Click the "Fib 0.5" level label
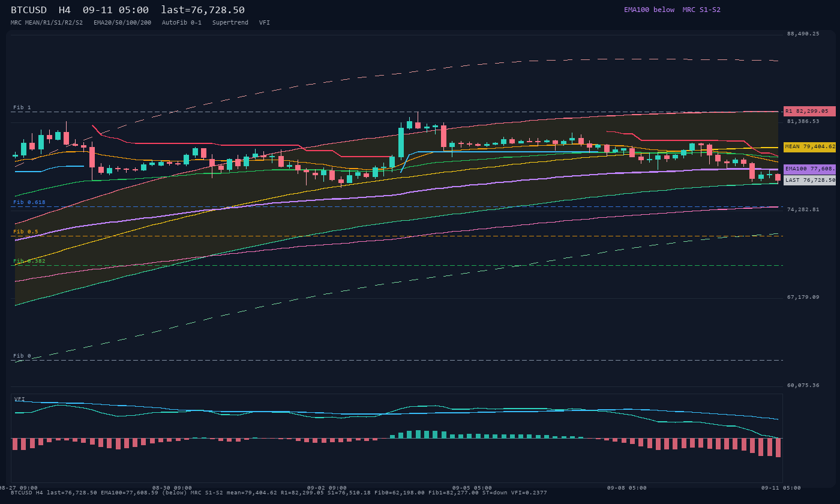 [x=26, y=232]
